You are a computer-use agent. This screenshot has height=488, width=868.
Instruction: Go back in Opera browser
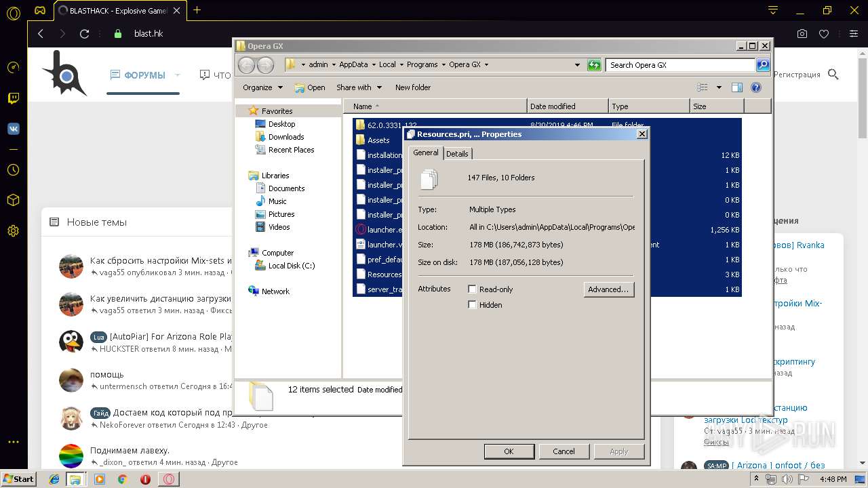tap(41, 33)
